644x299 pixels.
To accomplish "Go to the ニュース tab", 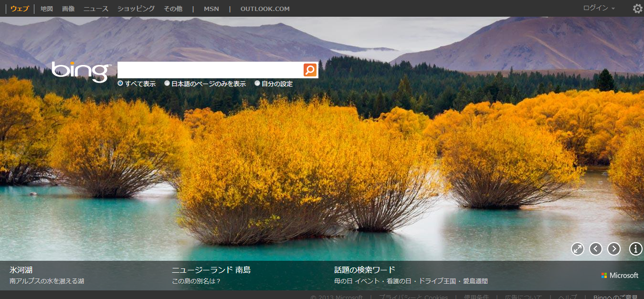I will point(96,9).
